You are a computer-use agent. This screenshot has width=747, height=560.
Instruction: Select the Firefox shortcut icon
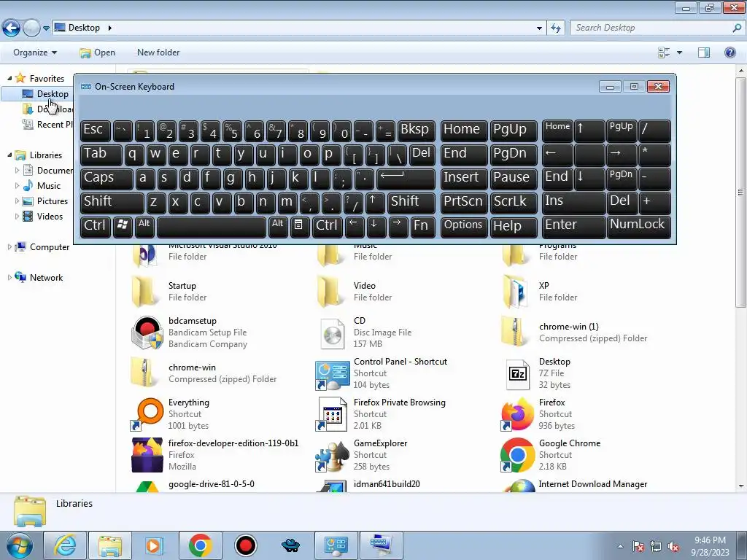tap(518, 414)
